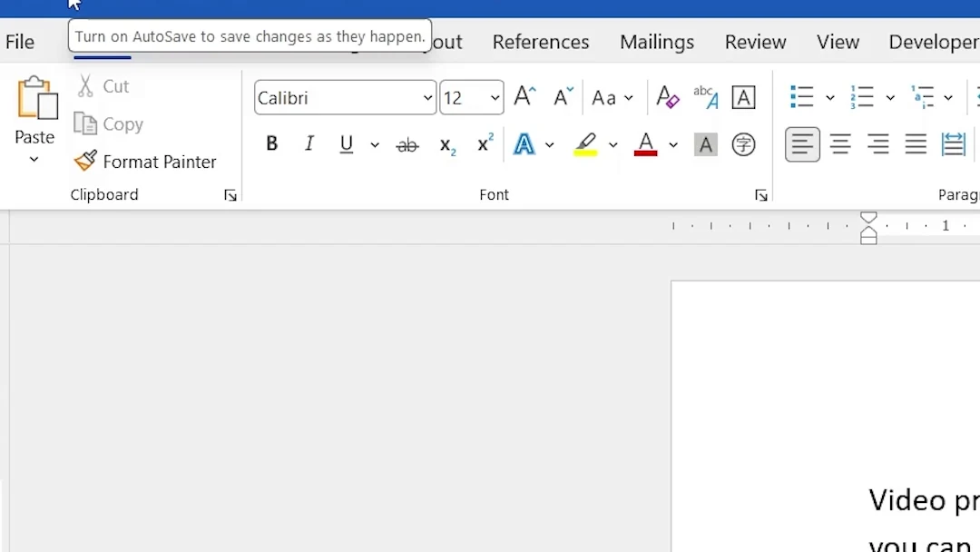The width and height of the screenshot is (980, 552).
Task: Decrease font size with the Shrink Font icon
Action: pyautogui.click(x=563, y=97)
